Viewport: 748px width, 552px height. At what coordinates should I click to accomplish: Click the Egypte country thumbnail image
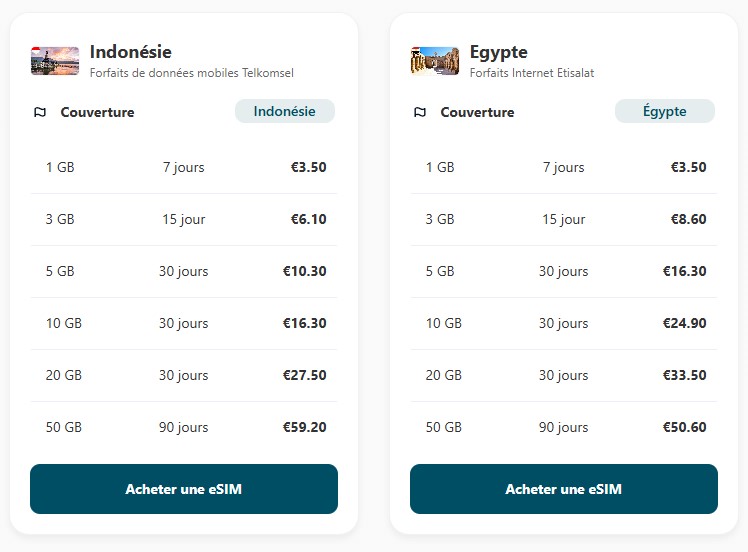pyautogui.click(x=435, y=61)
